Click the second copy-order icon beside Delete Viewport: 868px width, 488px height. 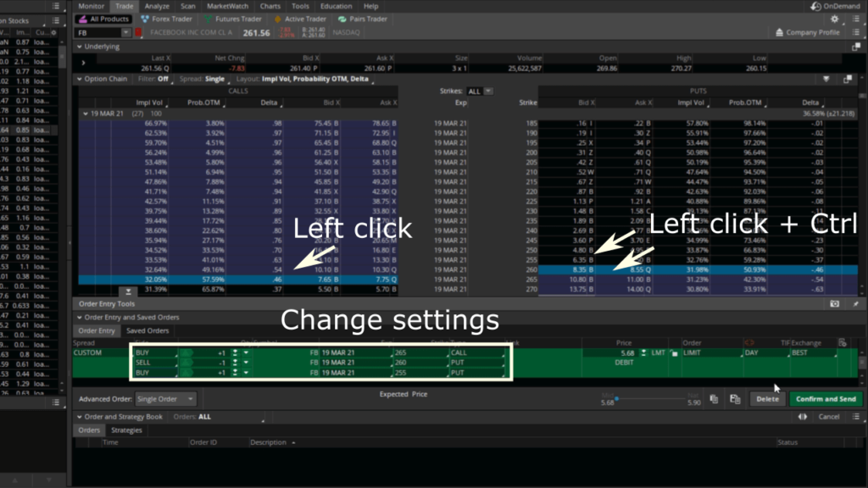pyautogui.click(x=735, y=399)
